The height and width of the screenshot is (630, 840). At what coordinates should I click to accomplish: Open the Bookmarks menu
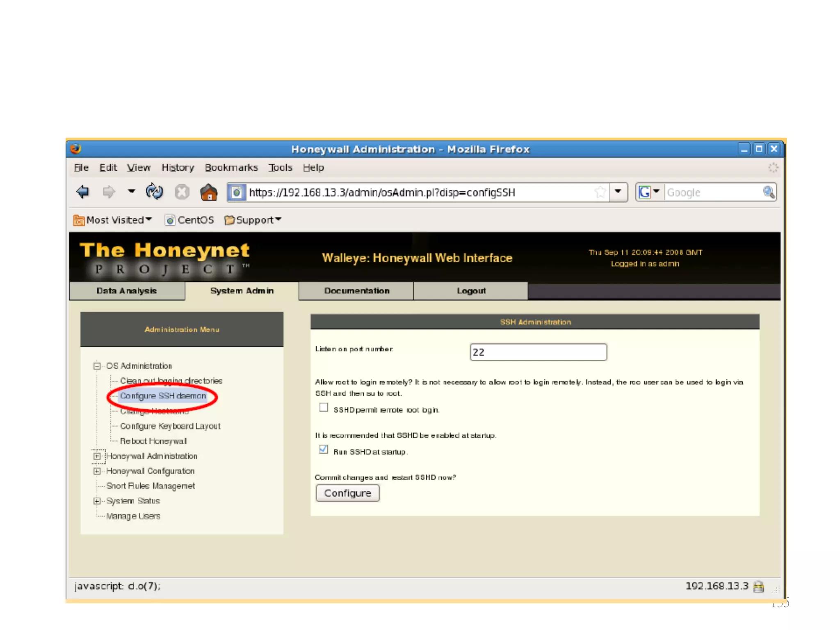pos(231,168)
